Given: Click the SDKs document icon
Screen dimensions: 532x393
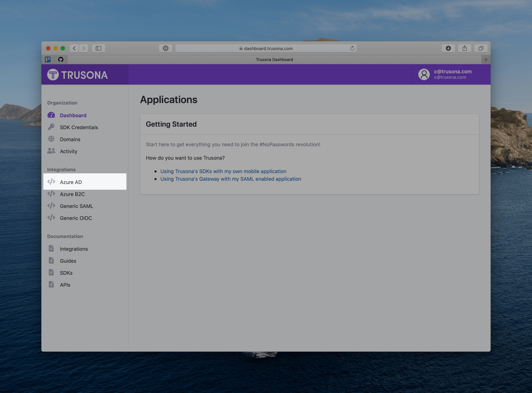Looking at the screenshot, I should 51,272.
